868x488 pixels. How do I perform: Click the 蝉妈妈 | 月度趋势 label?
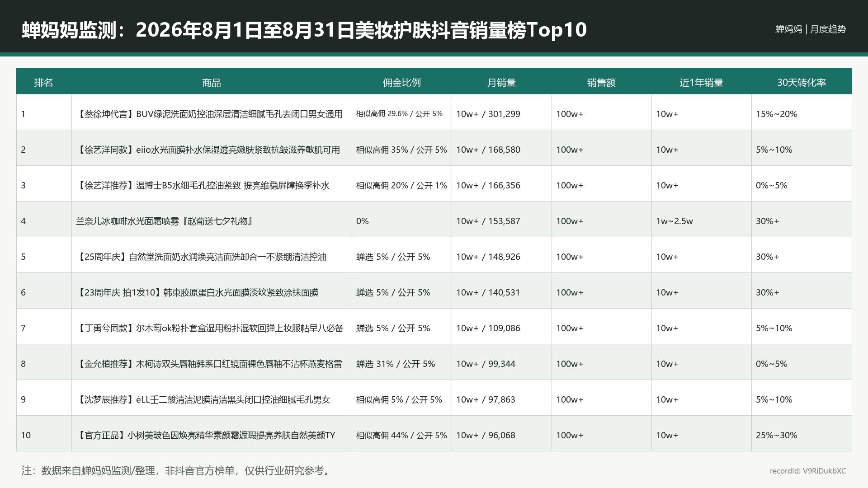point(811,29)
